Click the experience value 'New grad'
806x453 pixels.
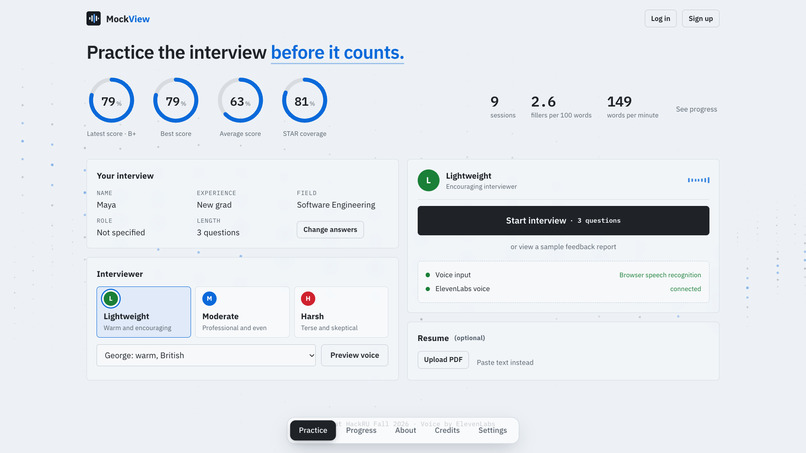point(214,205)
